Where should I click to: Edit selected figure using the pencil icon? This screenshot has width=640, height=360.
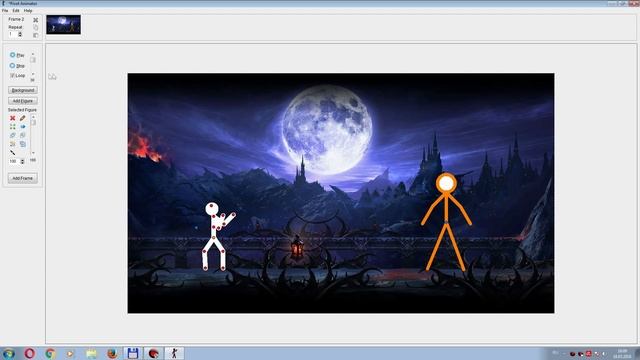(22, 118)
